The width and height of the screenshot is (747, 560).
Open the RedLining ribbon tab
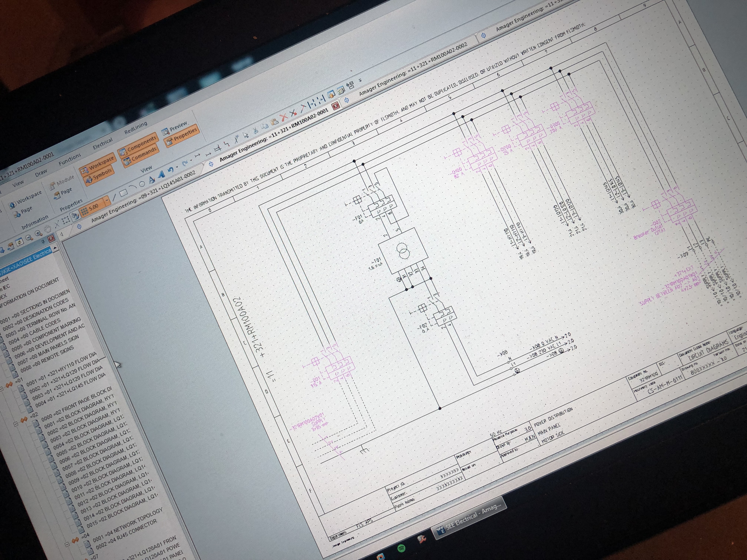(x=136, y=128)
